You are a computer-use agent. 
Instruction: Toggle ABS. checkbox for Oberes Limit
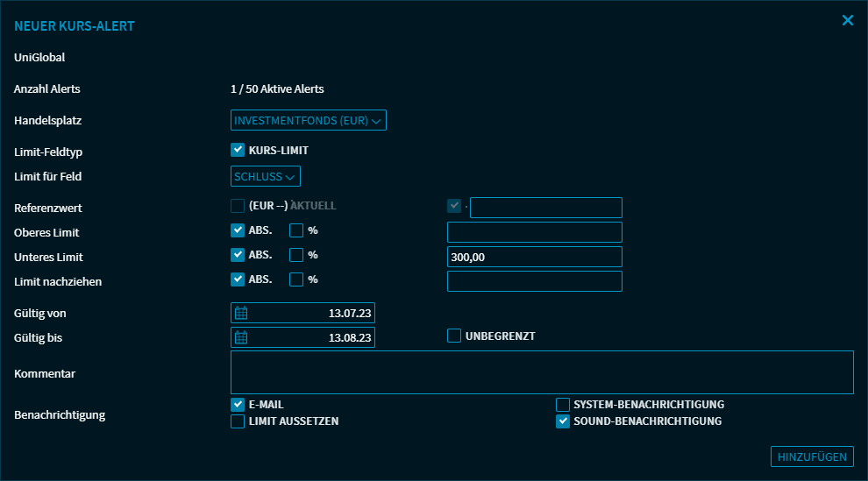[x=238, y=230]
